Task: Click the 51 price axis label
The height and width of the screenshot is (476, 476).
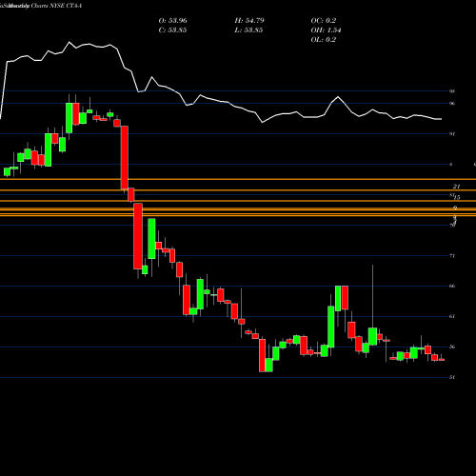Action: (452, 377)
